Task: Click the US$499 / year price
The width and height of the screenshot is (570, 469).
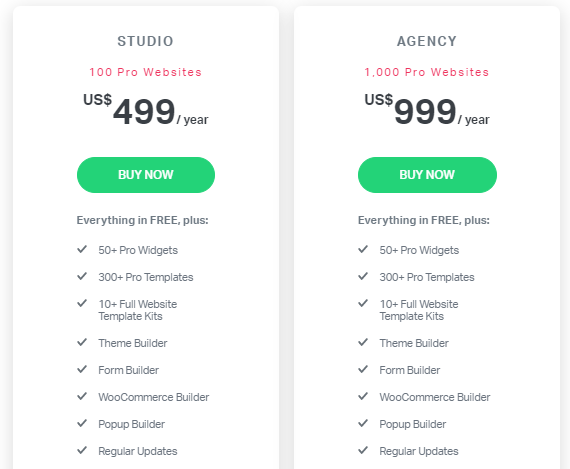Action: pyautogui.click(x=146, y=110)
